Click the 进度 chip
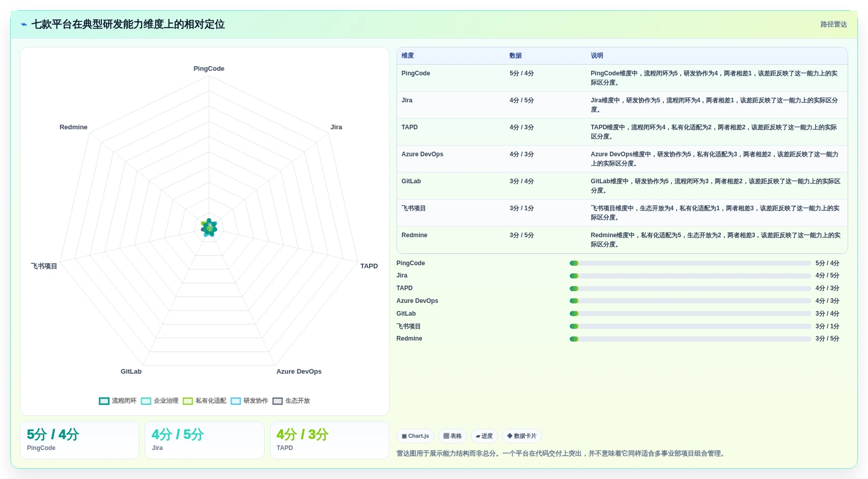Screen dimensions: 868x479 pyautogui.click(x=484, y=436)
